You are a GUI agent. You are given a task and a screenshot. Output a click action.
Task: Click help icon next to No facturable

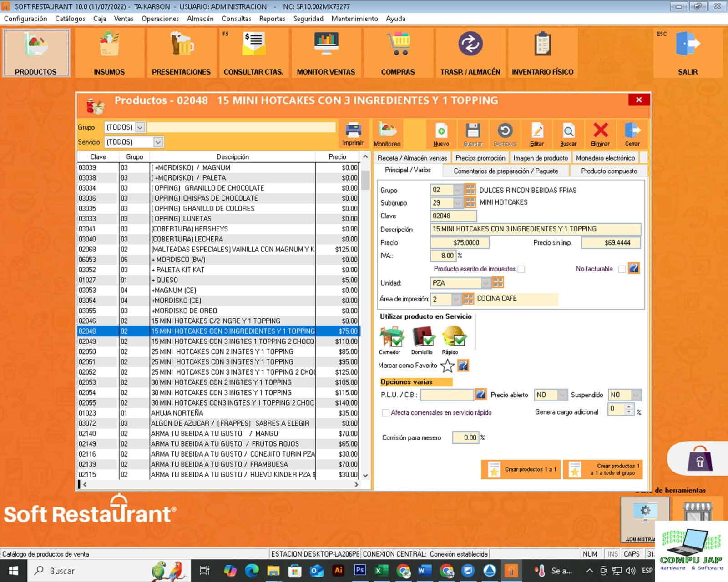634,268
